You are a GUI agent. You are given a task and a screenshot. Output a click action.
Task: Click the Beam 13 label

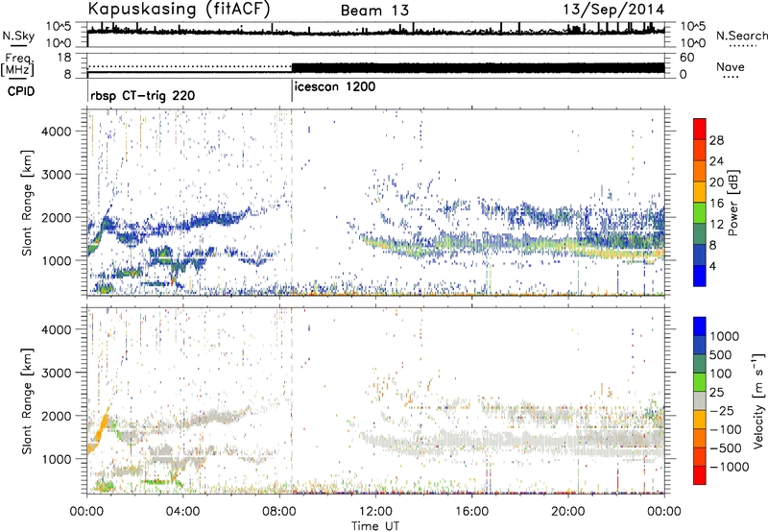374,11
